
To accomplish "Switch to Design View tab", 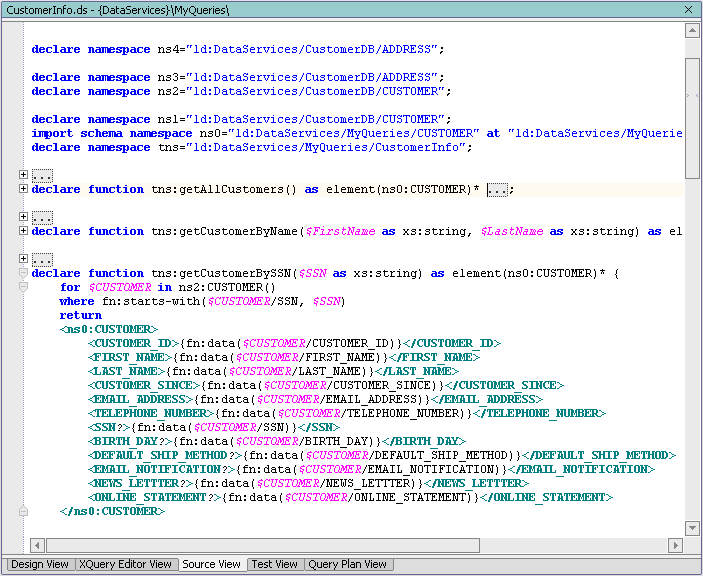I will pos(39,564).
